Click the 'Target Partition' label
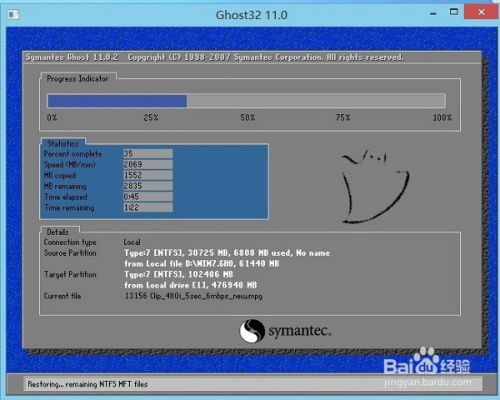500x400 pixels. (x=70, y=274)
